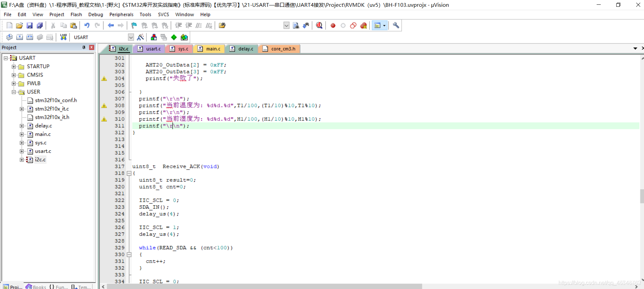This screenshot has height=289, width=644.
Task: Select stm32f10x_conf.h in the project tree
Action: click(x=56, y=101)
